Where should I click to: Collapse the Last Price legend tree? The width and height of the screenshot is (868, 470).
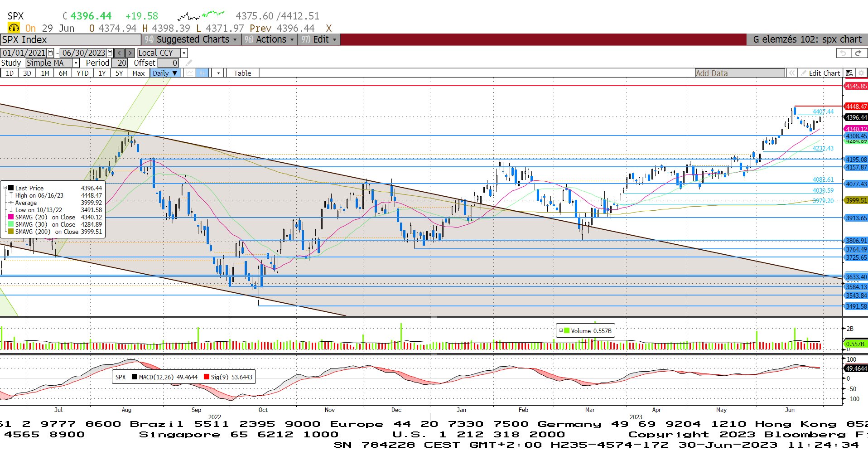[x=5, y=188]
